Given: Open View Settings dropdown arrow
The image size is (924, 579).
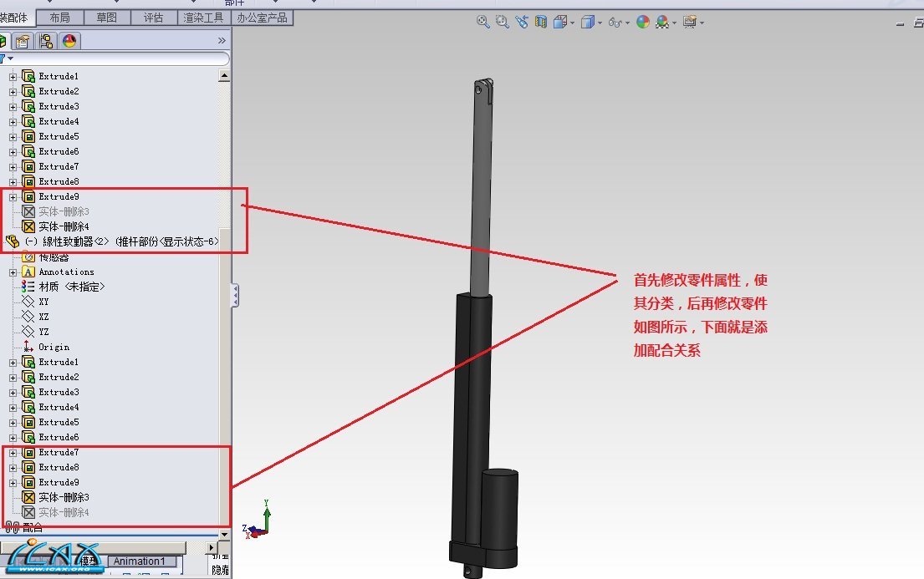Looking at the screenshot, I should [x=702, y=23].
